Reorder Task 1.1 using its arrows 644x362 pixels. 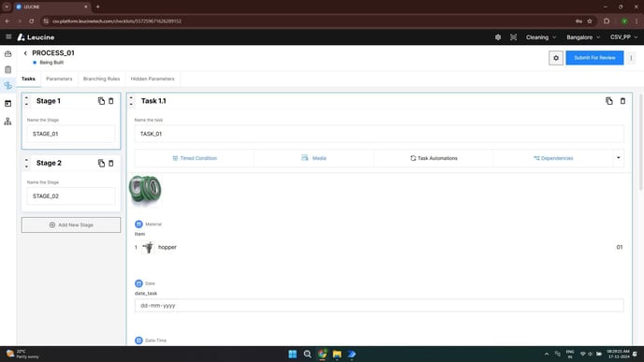point(131,101)
